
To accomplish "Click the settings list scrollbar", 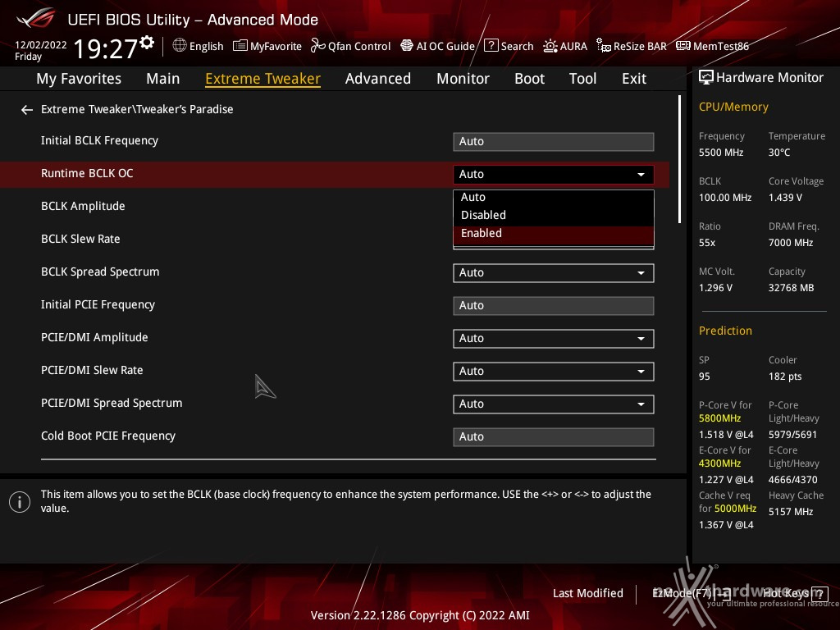I will [679, 160].
